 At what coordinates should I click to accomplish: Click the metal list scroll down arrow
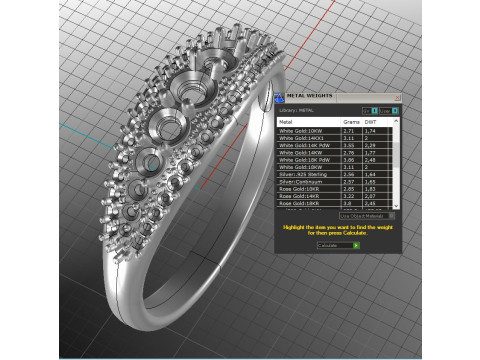(396, 206)
